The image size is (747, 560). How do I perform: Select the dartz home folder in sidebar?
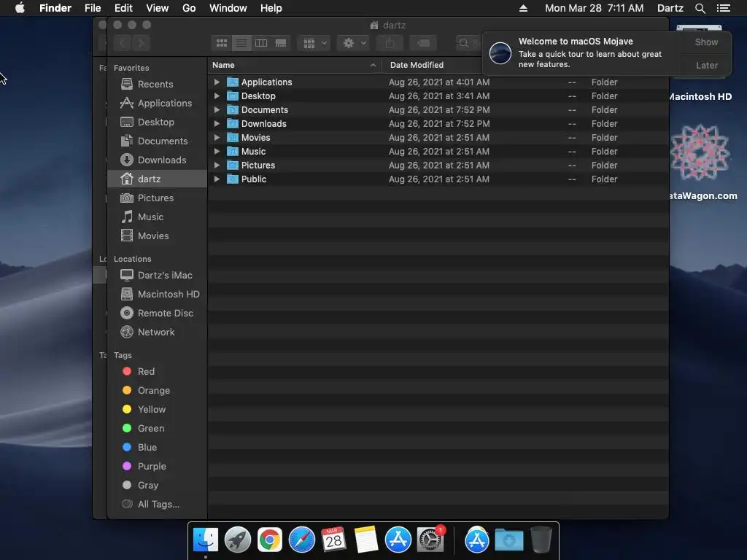[x=158, y=179]
